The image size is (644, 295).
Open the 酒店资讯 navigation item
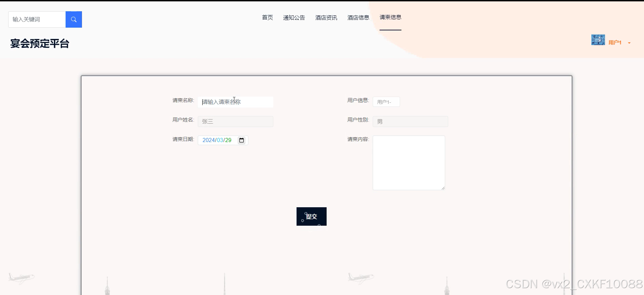coord(326,17)
